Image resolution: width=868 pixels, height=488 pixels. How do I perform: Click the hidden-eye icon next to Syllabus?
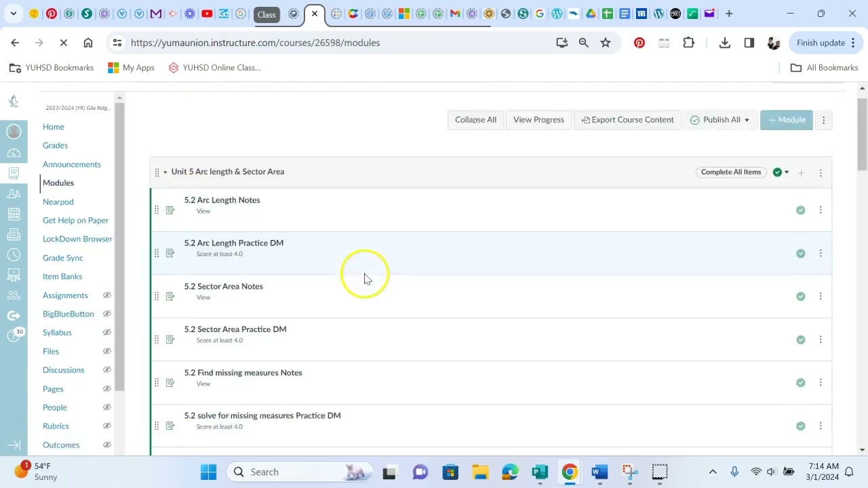point(106,333)
